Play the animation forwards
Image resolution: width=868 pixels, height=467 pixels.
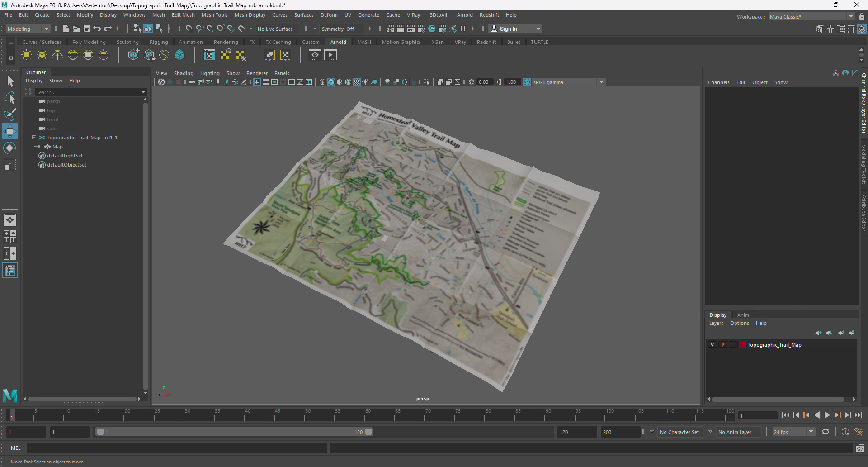pyautogui.click(x=827, y=415)
